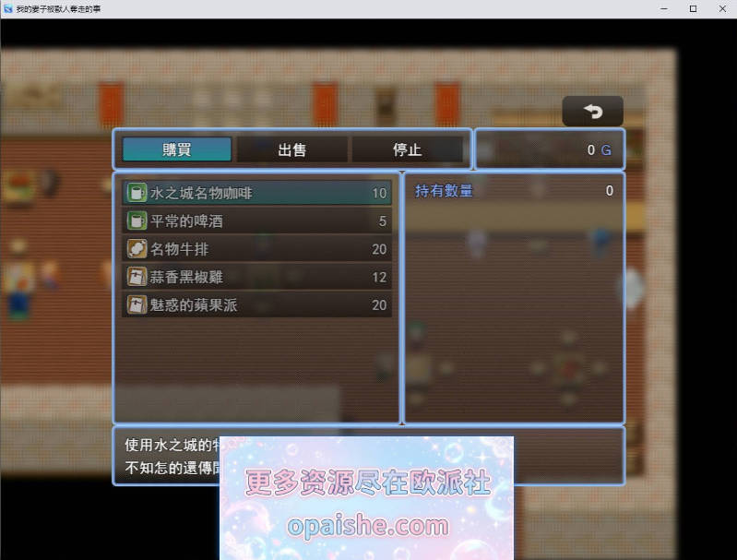This screenshot has width=737, height=560.
Task: Maximize the game window
Action: (x=693, y=8)
